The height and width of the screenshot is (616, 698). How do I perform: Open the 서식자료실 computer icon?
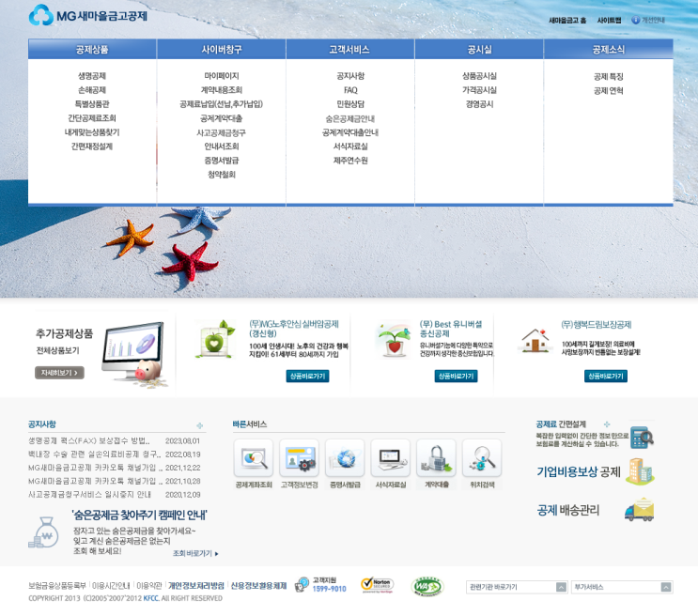(x=391, y=458)
